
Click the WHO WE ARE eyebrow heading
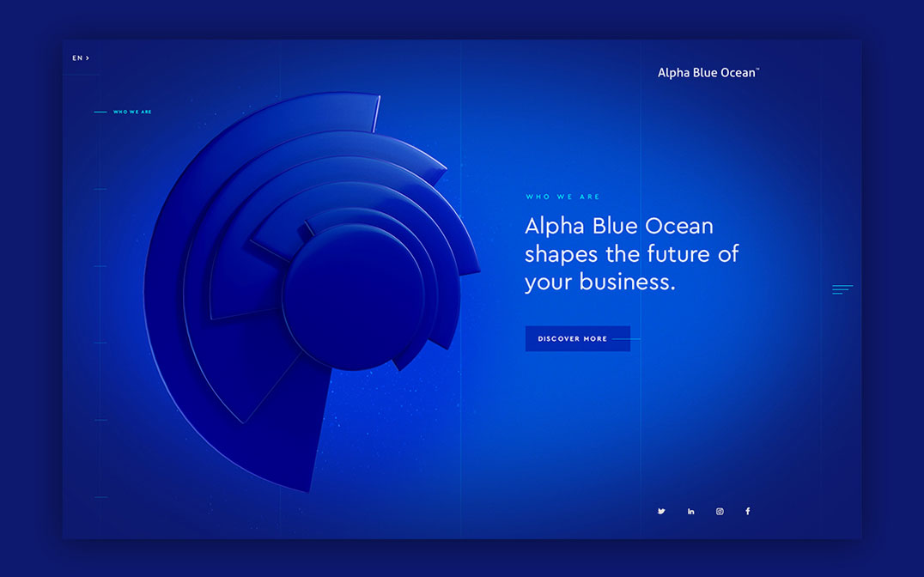pos(563,197)
